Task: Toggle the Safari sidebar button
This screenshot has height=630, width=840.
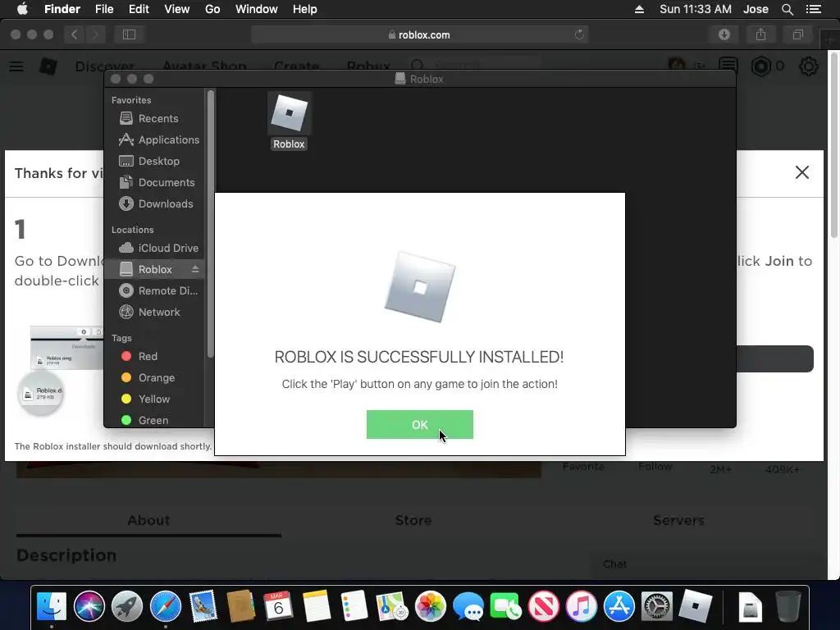Action: coord(129,34)
